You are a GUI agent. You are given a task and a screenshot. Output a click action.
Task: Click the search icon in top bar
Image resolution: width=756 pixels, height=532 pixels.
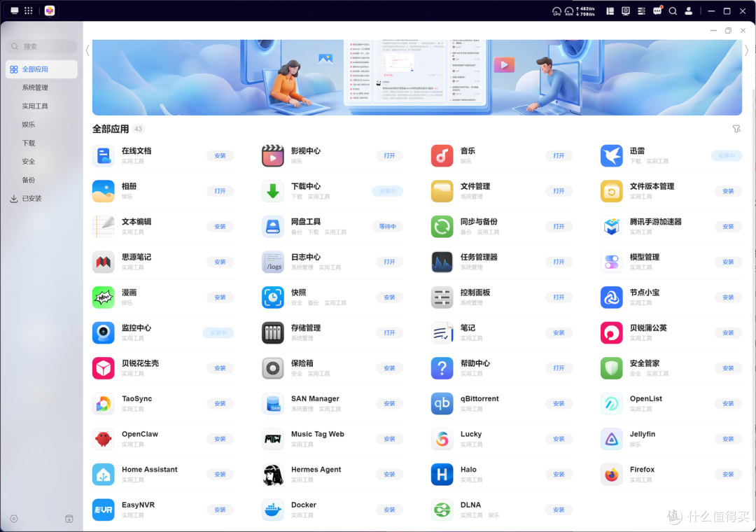point(673,10)
